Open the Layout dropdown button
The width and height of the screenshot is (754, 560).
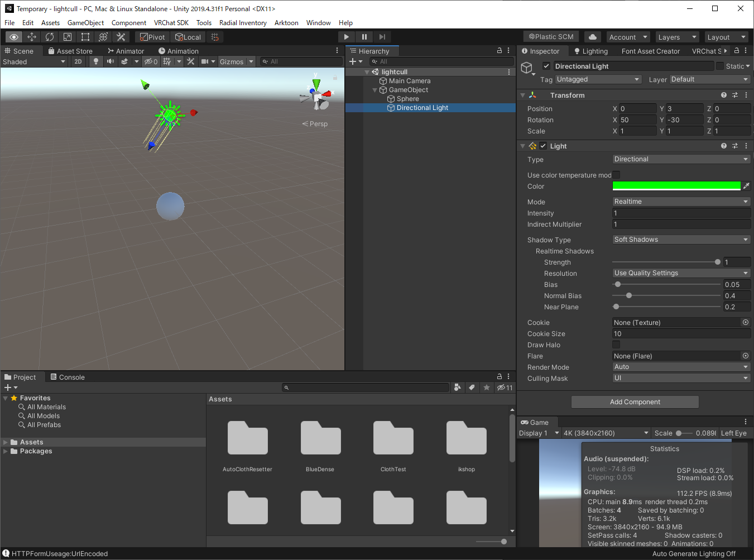click(x=726, y=37)
